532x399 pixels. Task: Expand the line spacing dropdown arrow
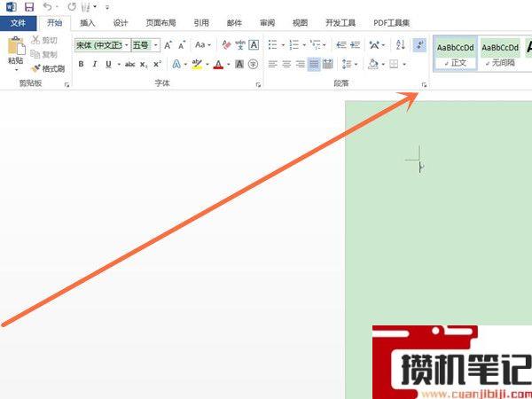click(x=356, y=64)
